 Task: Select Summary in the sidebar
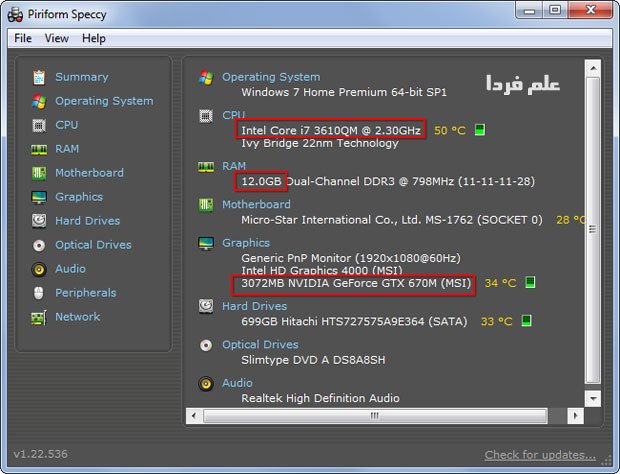tap(82, 77)
